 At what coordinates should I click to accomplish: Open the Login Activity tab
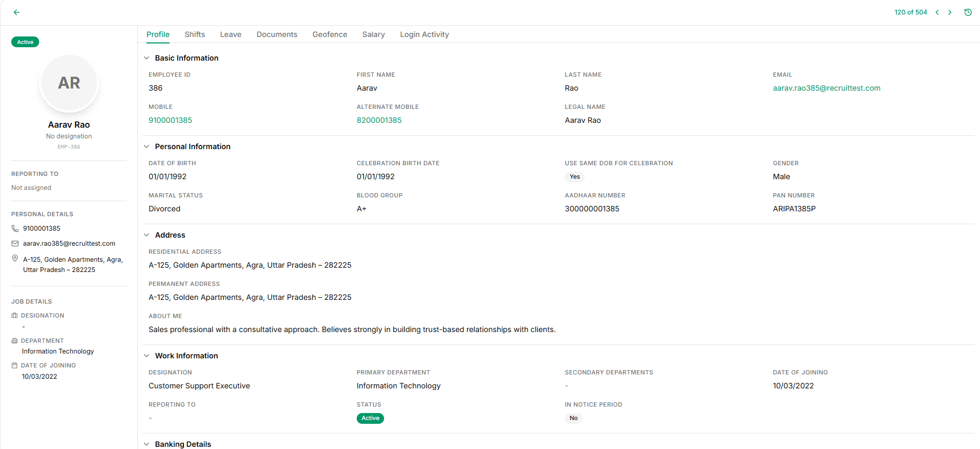coord(424,34)
